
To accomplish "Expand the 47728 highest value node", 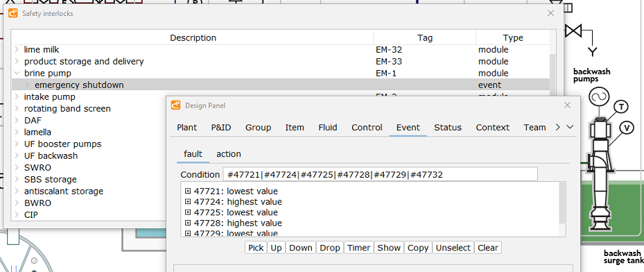I will point(188,223).
